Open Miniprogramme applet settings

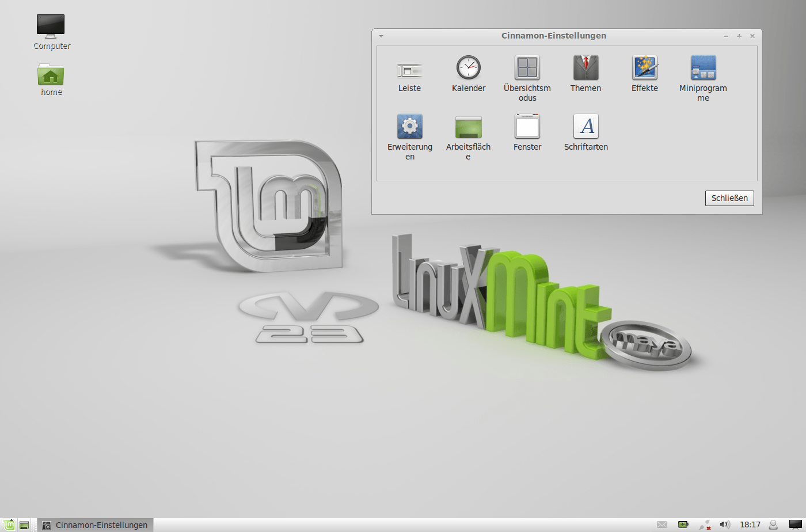pyautogui.click(x=703, y=68)
